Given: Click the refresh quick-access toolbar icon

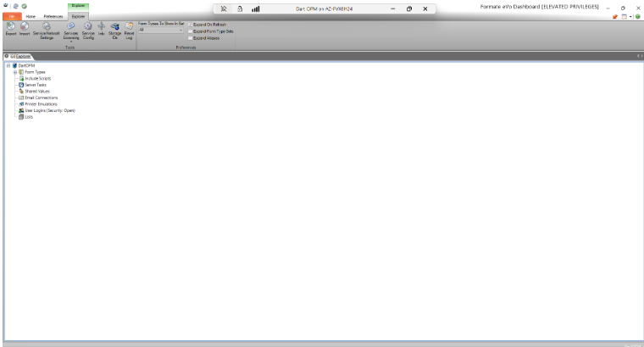Looking at the screenshot, I should pyautogui.click(x=15, y=6).
